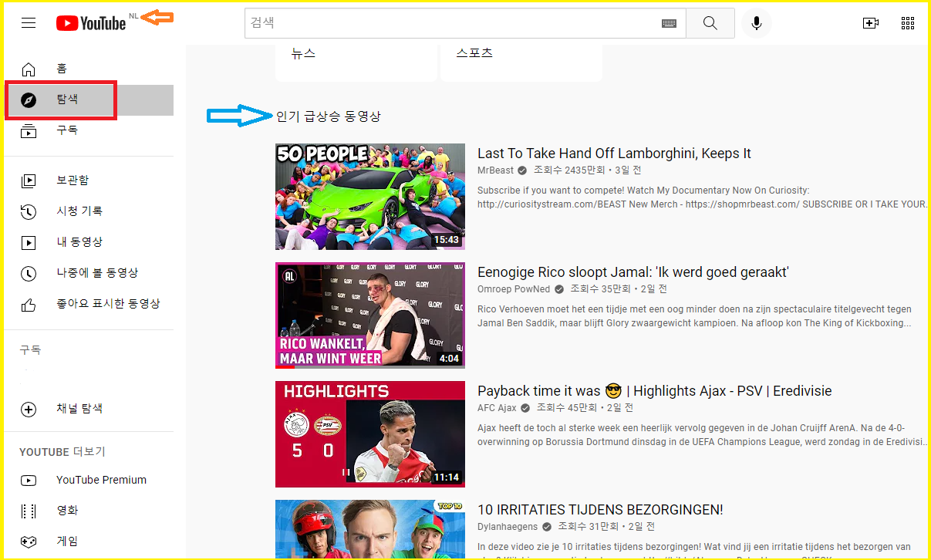Click the thumbs-up 좋아요 표시한 동영상 icon
The width and height of the screenshot is (931, 560).
point(29,304)
